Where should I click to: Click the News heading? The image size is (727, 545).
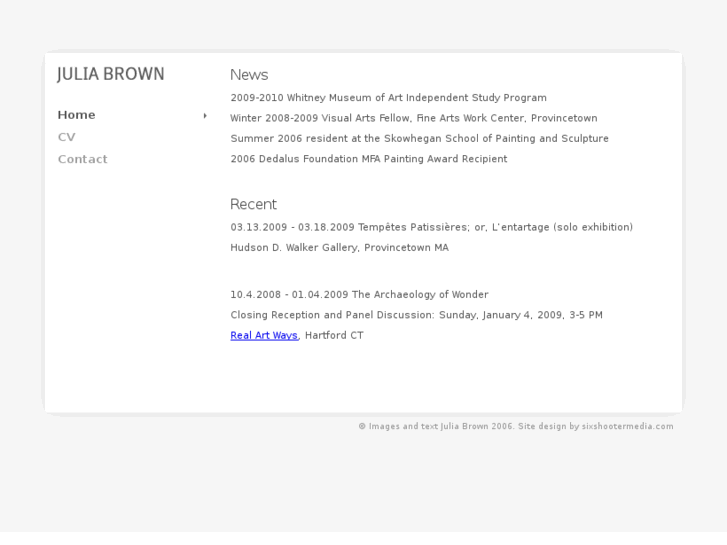pyautogui.click(x=249, y=75)
